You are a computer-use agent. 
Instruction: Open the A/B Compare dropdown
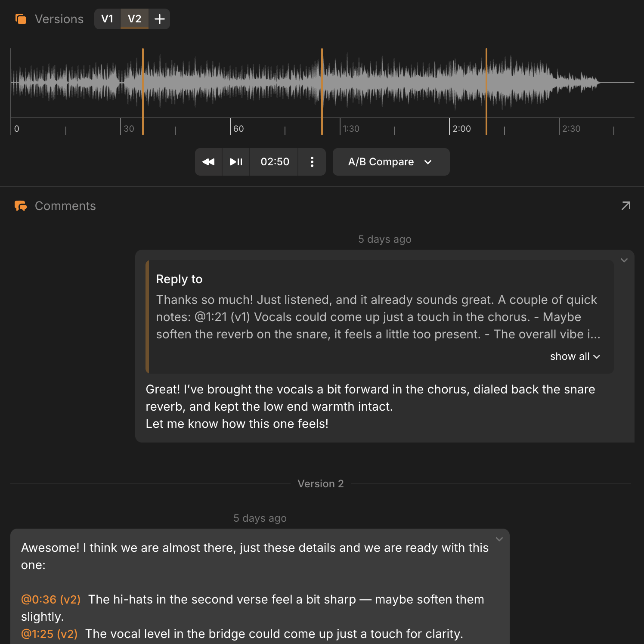click(391, 162)
